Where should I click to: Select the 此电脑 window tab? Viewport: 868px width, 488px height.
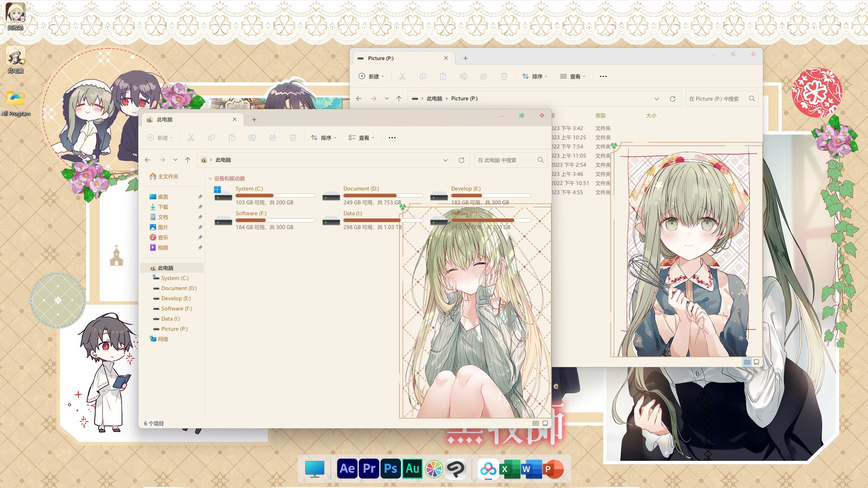193,119
